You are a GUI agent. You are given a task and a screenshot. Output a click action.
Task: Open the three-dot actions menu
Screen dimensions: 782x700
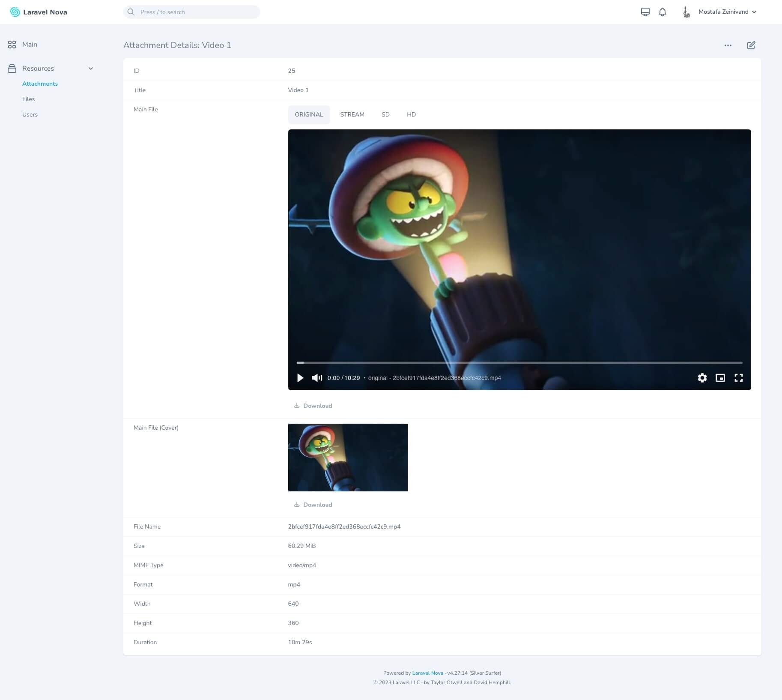[x=728, y=45]
